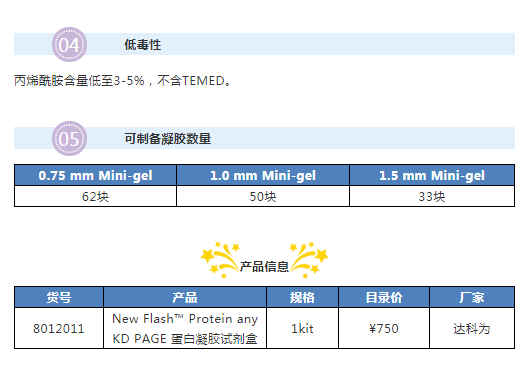Screen dimensions: 532x379
Task: Click the purple 05 circle badge
Action: coord(70,138)
